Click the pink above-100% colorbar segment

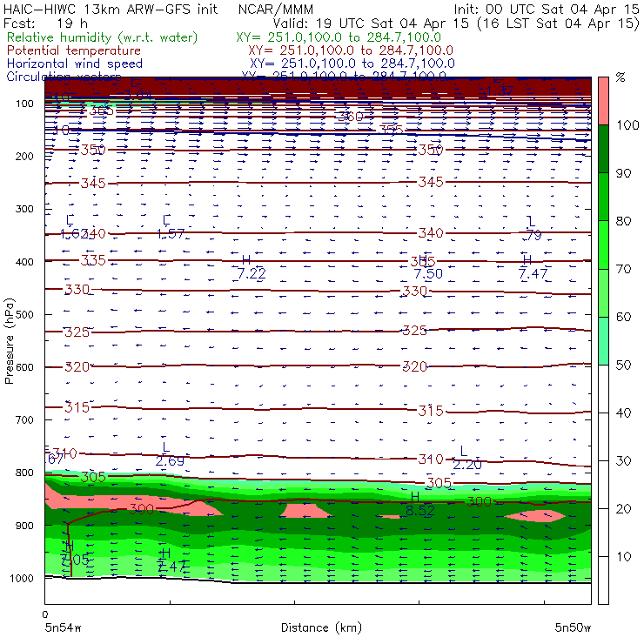coord(603,101)
